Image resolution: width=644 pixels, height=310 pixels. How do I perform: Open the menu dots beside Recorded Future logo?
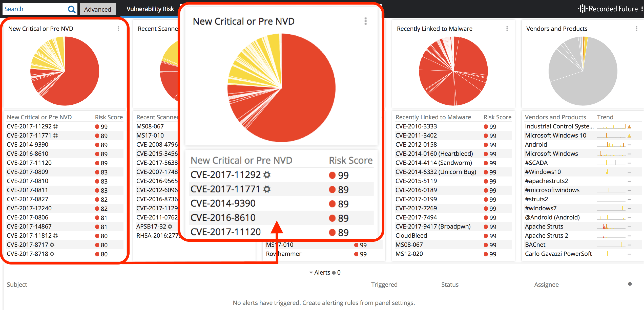pyautogui.click(x=642, y=9)
